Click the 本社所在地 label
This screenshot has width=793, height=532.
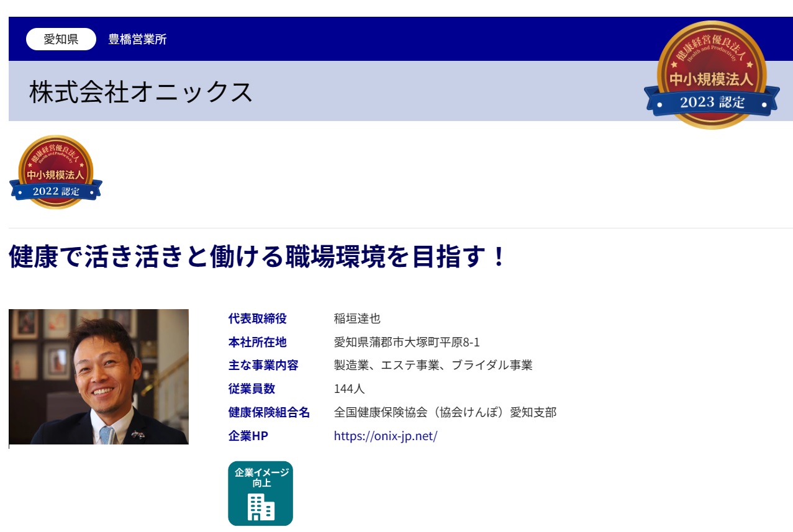click(x=258, y=343)
